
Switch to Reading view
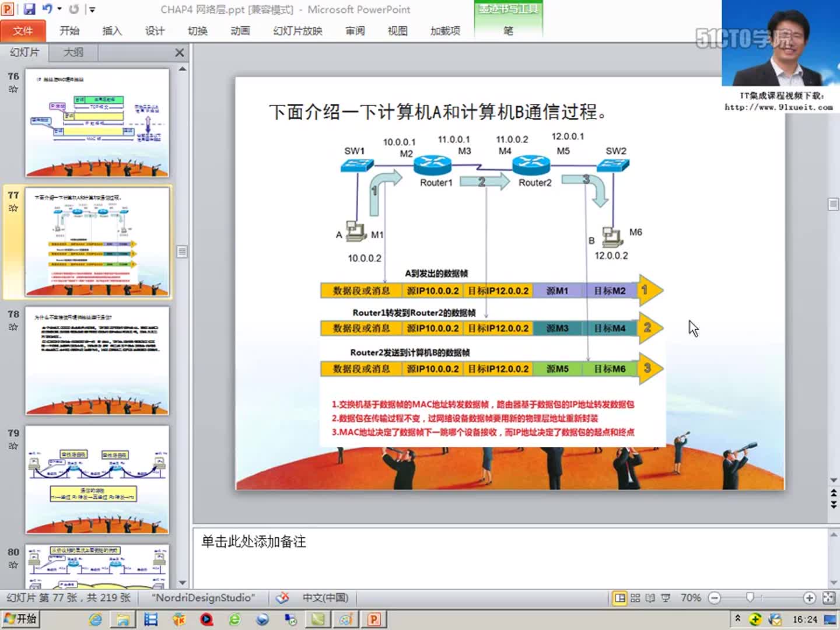650,598
